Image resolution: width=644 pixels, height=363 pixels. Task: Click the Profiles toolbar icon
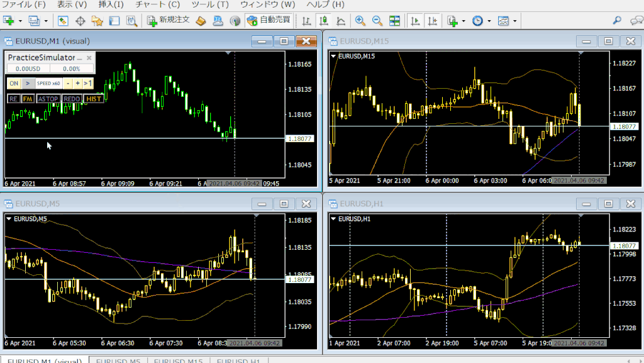(34, 21)
